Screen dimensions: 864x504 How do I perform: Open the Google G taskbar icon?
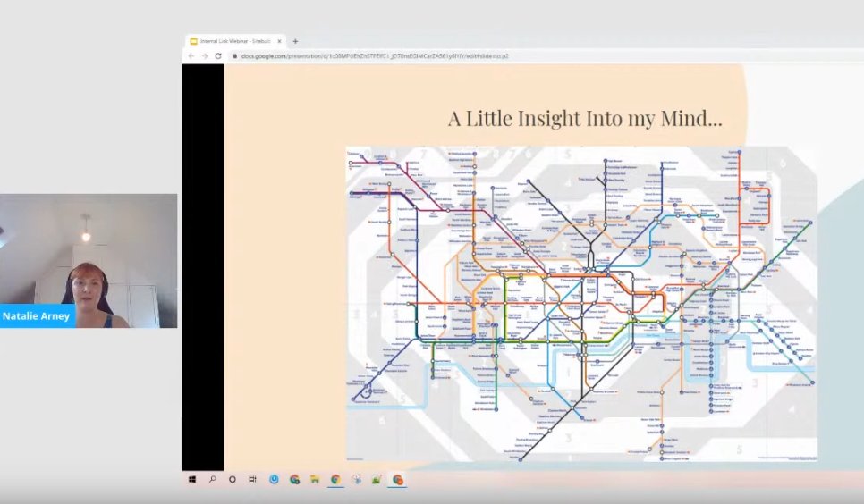[x=294, y=480]
